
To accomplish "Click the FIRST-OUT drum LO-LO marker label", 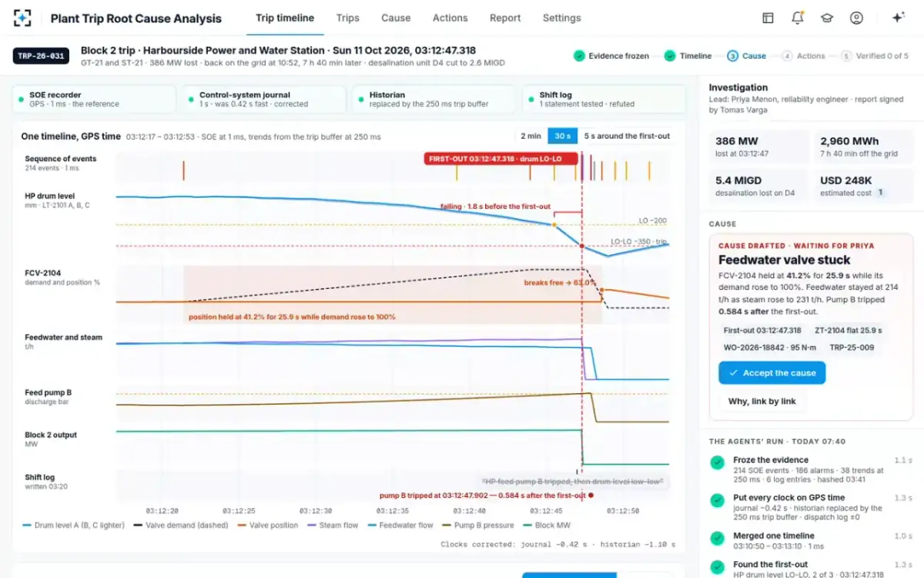I will 500,159.
